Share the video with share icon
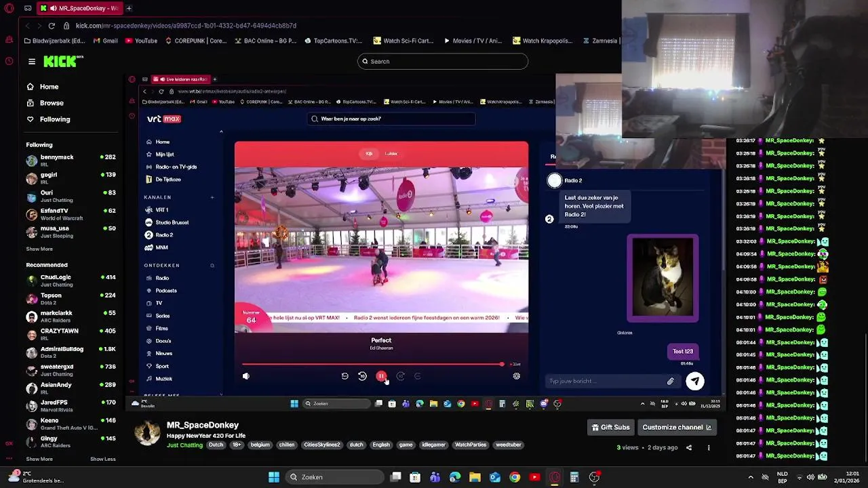The width and height of the screenshot is (868, 488). point(688,448)
